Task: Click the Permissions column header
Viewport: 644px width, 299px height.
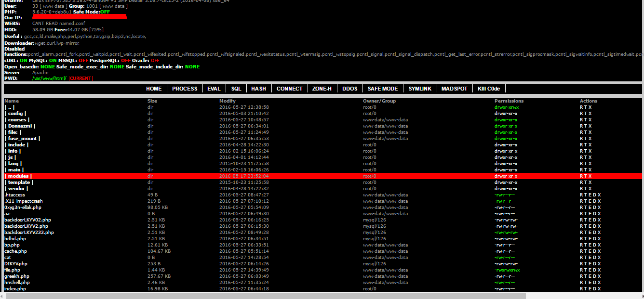Action: coord(509,101)
